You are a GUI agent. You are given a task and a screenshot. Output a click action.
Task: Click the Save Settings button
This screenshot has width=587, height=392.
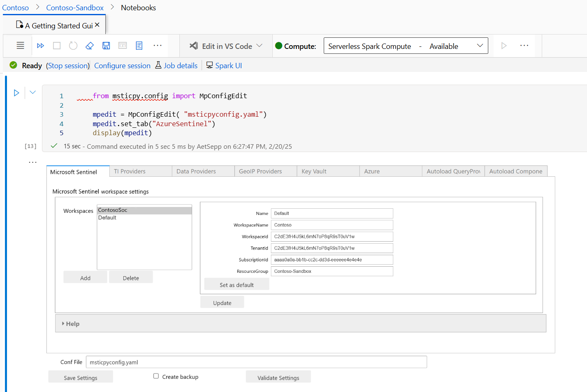pyautogui.click(x=81, y=378)
